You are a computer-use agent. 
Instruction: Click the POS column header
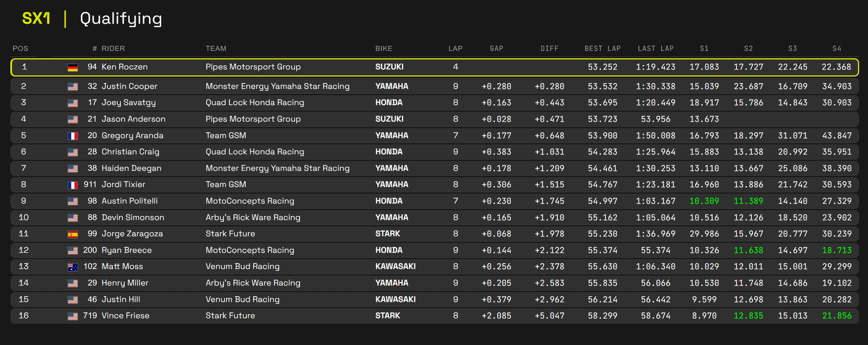click(20, 48)
